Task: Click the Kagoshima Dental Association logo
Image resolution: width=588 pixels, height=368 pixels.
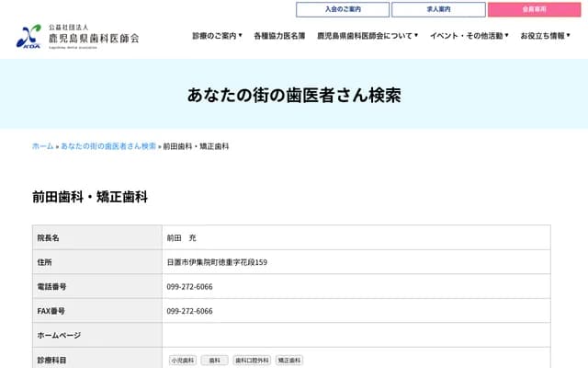Action: 77,36
